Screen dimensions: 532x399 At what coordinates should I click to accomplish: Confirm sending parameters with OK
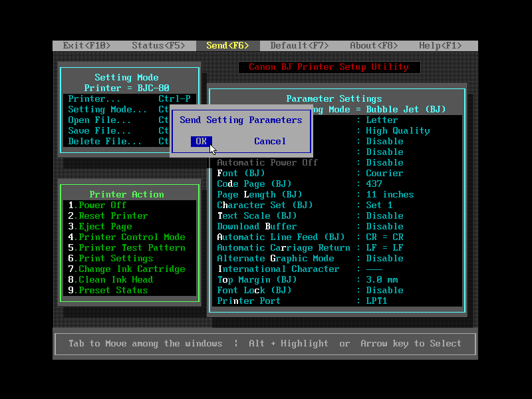pos(201,141)
